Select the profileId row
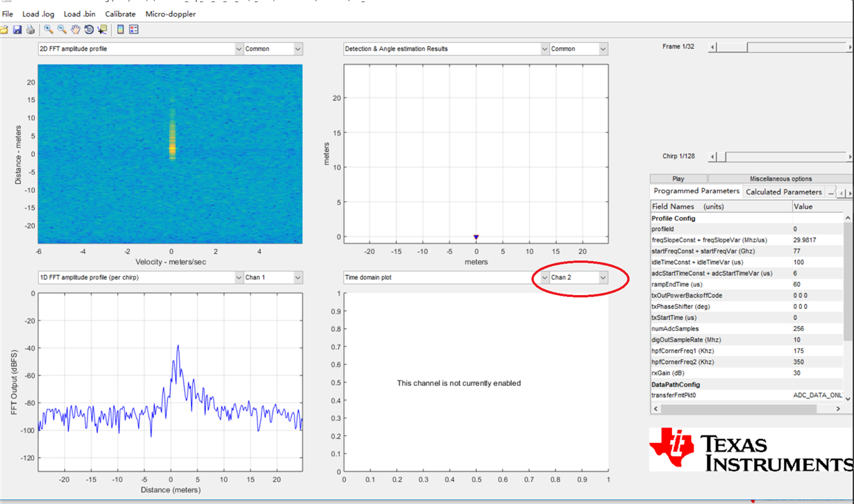Image resolution: width=854 pixels, height=504 pixels. (747, 228)
